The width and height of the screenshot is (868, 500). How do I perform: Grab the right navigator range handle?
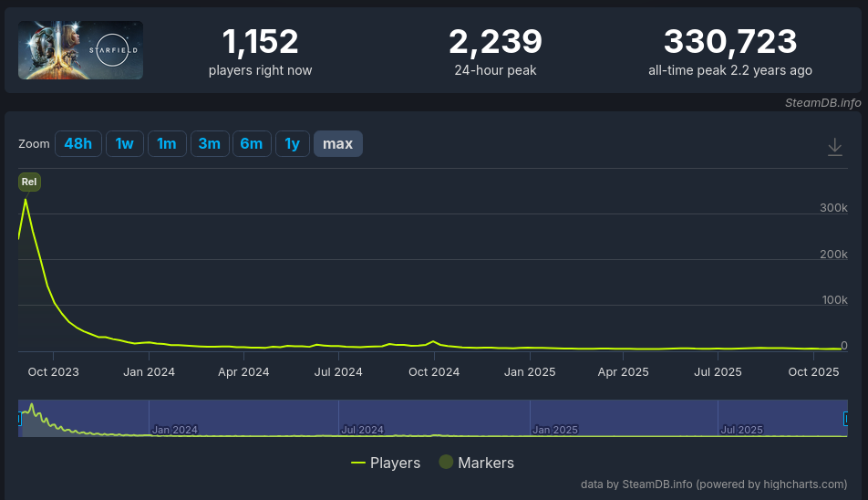845,419
